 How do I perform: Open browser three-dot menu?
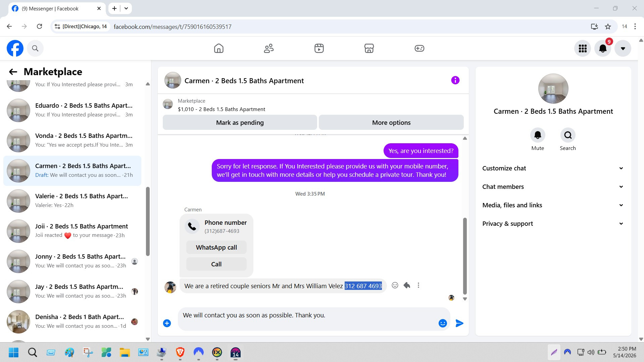[635, 27]
